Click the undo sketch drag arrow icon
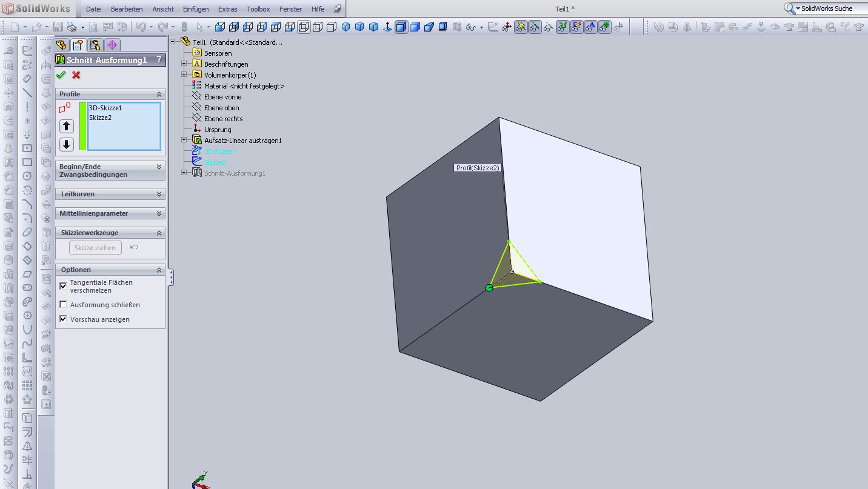This screenshot has width=868, height=489. tap(134, 247)
